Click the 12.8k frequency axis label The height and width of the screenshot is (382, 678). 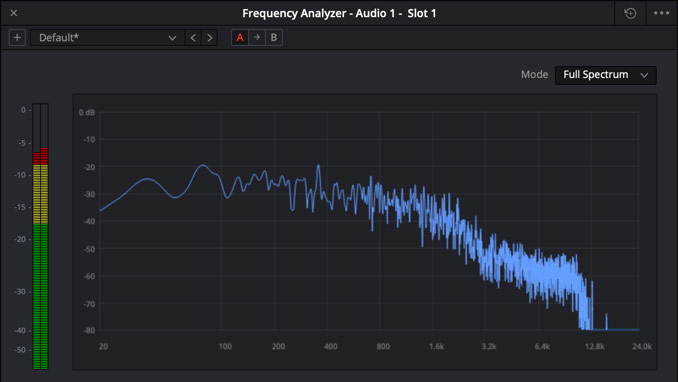[595, 346]
